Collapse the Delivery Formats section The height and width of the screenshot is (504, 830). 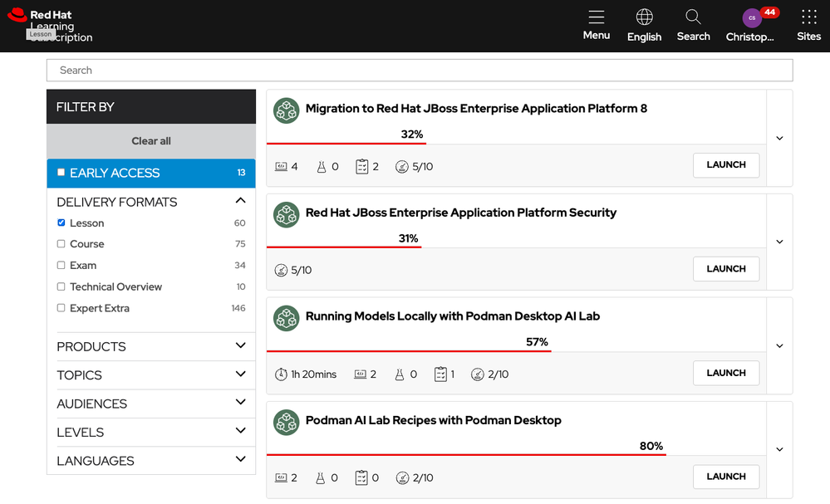[240, 201]
